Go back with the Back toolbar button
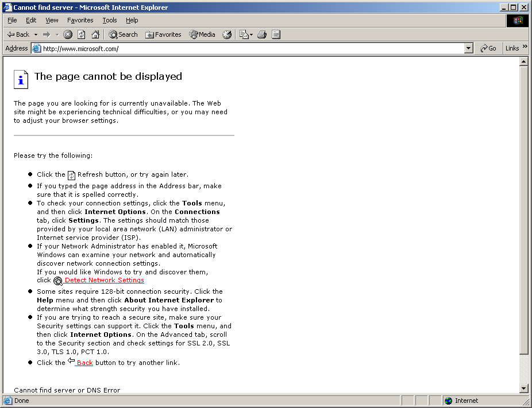The image size is (532, 408). [18, 34]
